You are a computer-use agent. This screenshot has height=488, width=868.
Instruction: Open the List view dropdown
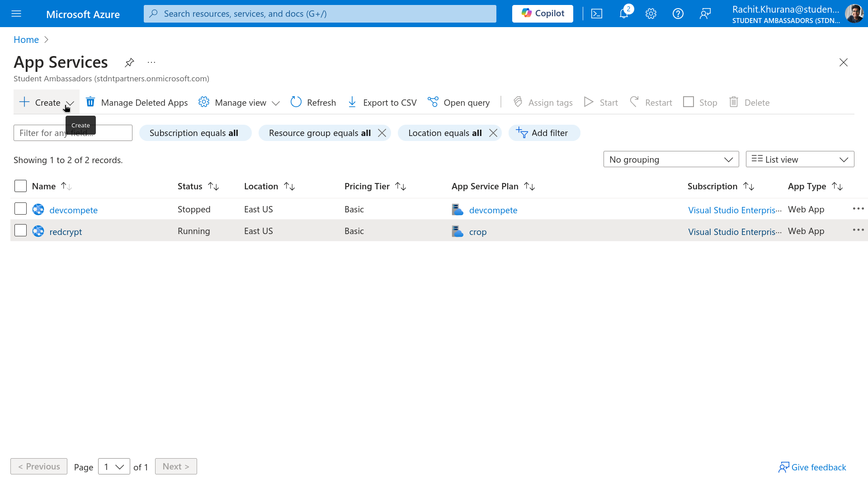point(799,159)
